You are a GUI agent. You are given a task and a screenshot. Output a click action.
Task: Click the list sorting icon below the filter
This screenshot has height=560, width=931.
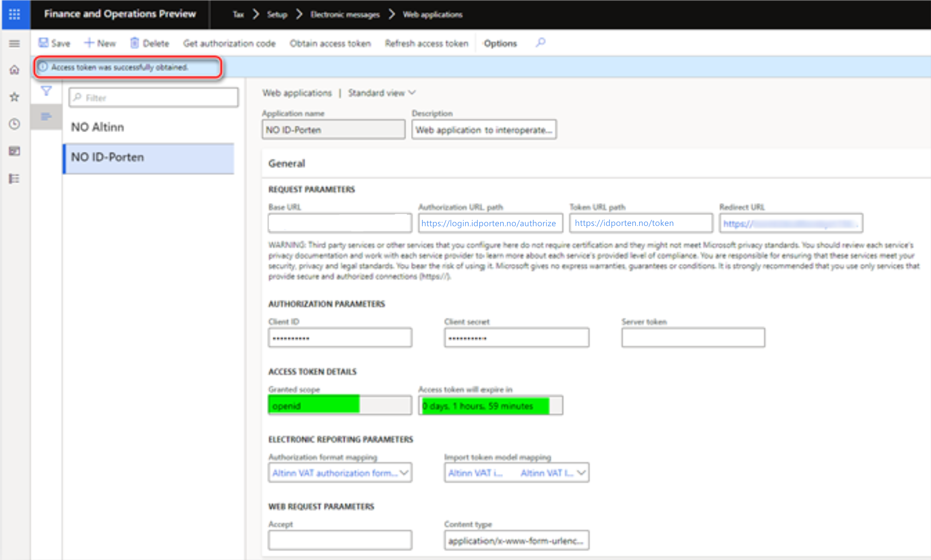46,116
